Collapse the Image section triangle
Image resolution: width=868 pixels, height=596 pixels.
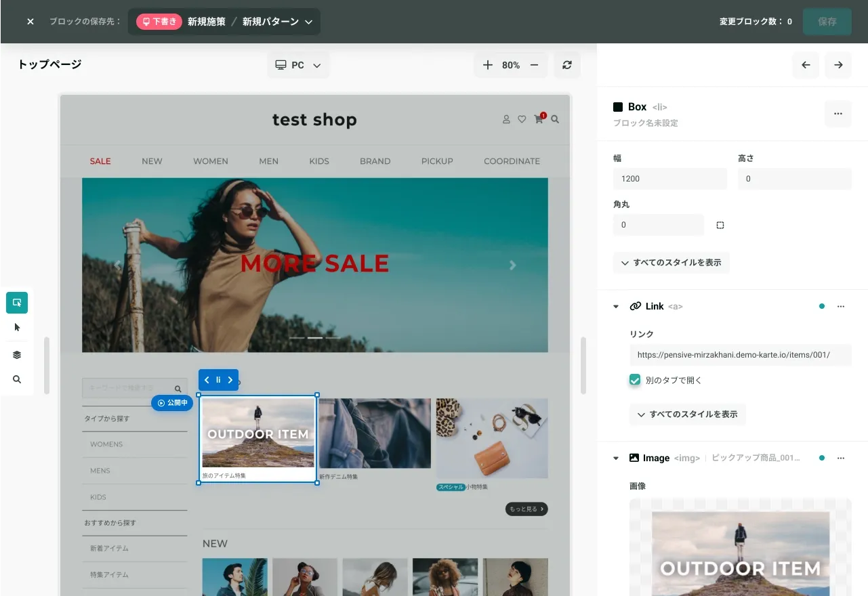pos(616,459)
